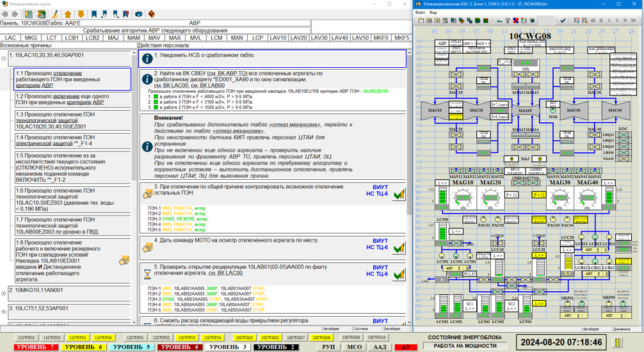Viewport: 644px width, 352px height.
Task: Toggle the green checkmark for step 4
Action: point(398,248)
